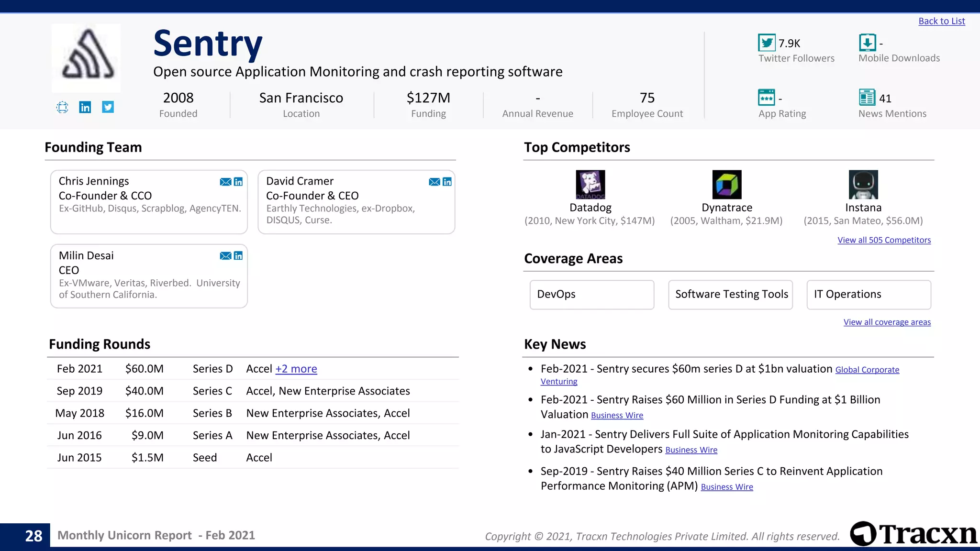Select the Software Testing Tools coverage area
This screenshot has width=980, height=551.
731,295
